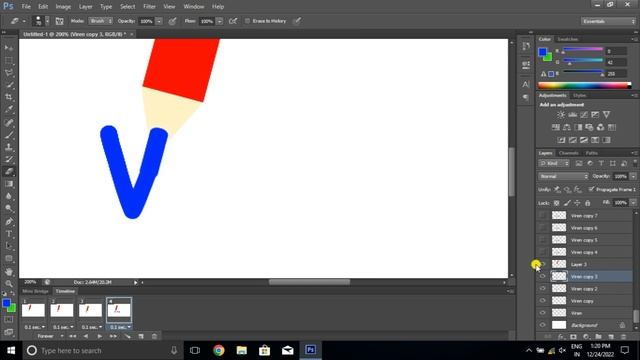Delete layer trash icon in Layers panel
The image size is (640, 360).
[x=623, y=337]
